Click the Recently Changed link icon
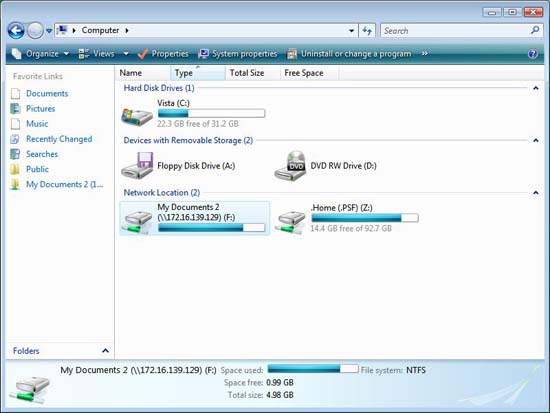 coord(15,139)
